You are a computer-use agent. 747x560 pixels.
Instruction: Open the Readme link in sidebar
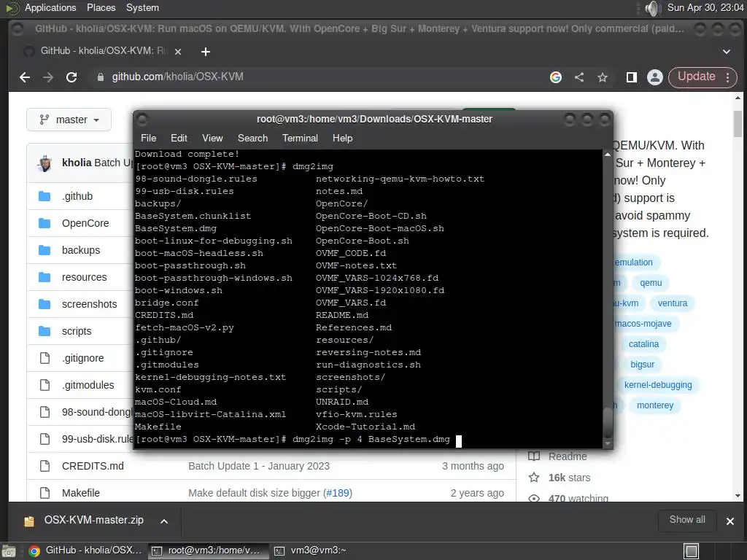568,456
